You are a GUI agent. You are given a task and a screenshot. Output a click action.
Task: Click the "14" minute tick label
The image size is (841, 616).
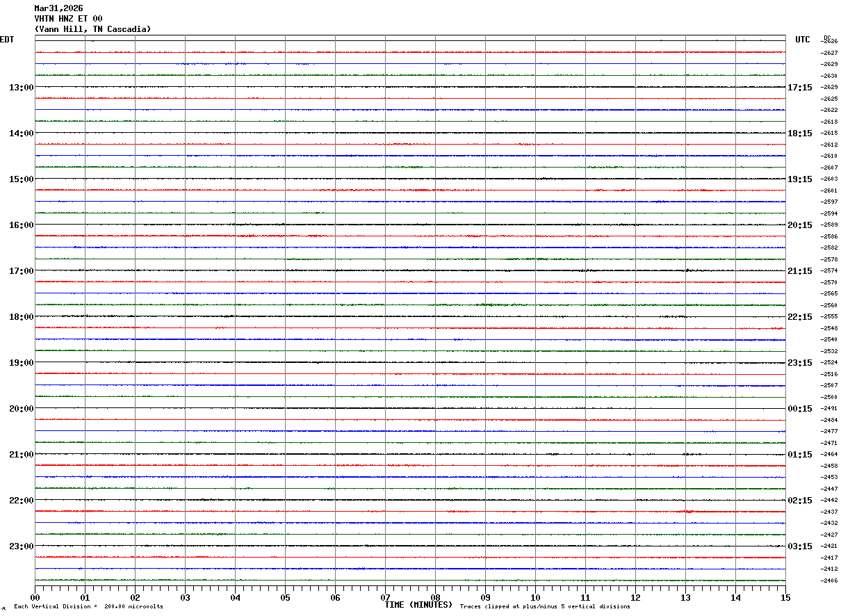(735, 597)
